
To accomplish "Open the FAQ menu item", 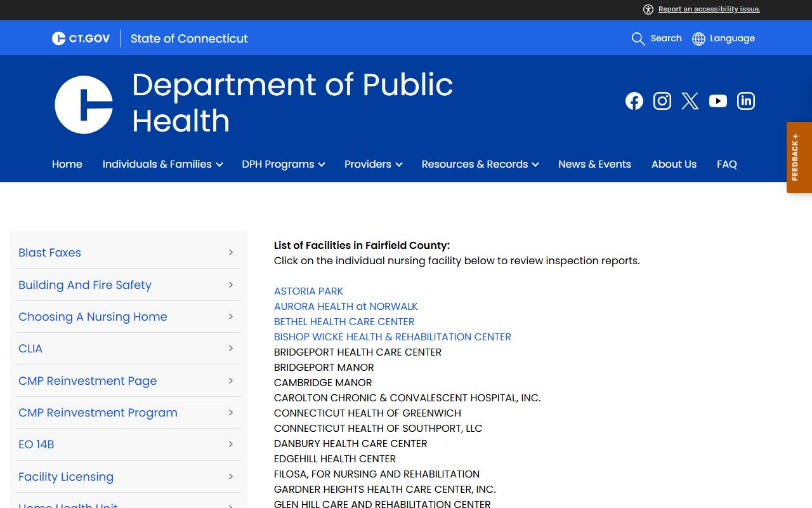I will [x=727, y=164].
